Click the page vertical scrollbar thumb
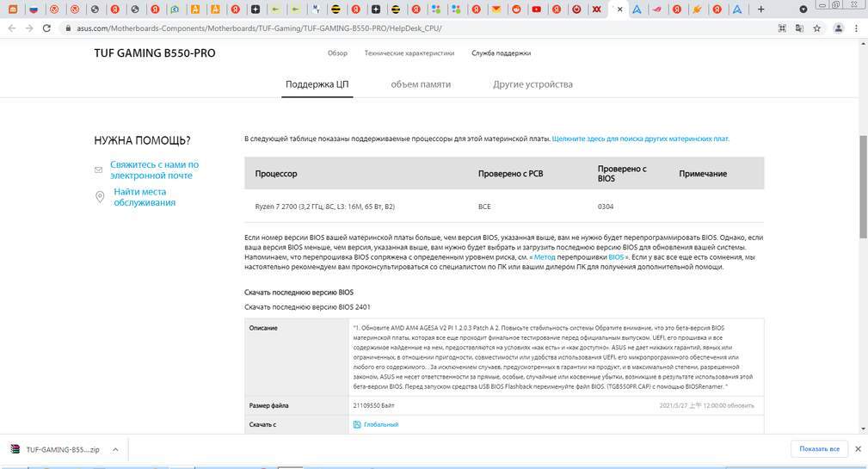The image size is (868, 469). (x=863, y=187)
